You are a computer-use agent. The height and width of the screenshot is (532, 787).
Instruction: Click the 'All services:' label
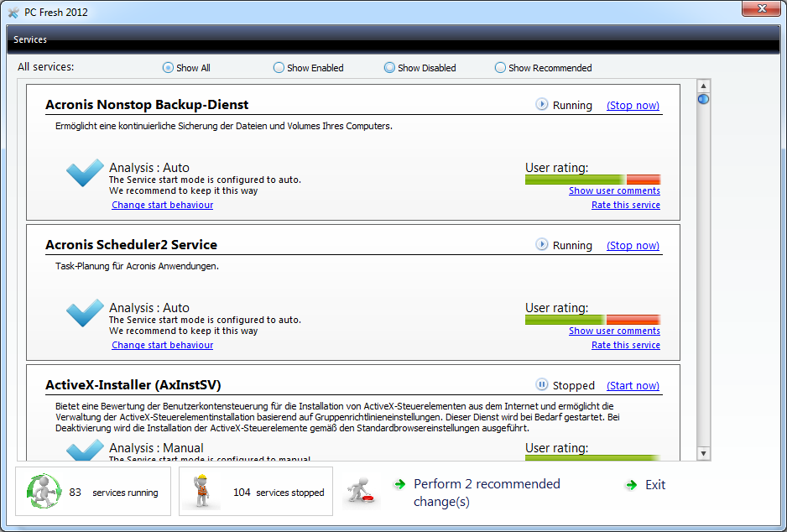(45, 67)
